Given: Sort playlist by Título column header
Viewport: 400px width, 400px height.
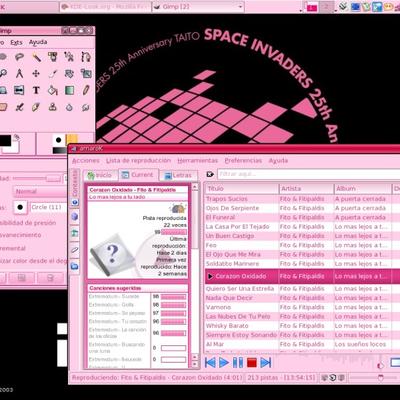Looking at the screenshot, I should tap(242, 189).
